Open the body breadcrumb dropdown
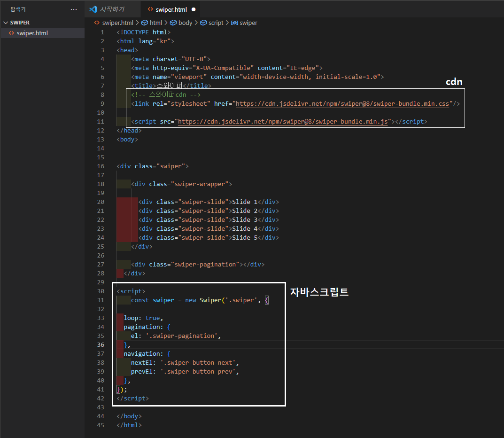 pyautogui.click(x=185, y=23)
